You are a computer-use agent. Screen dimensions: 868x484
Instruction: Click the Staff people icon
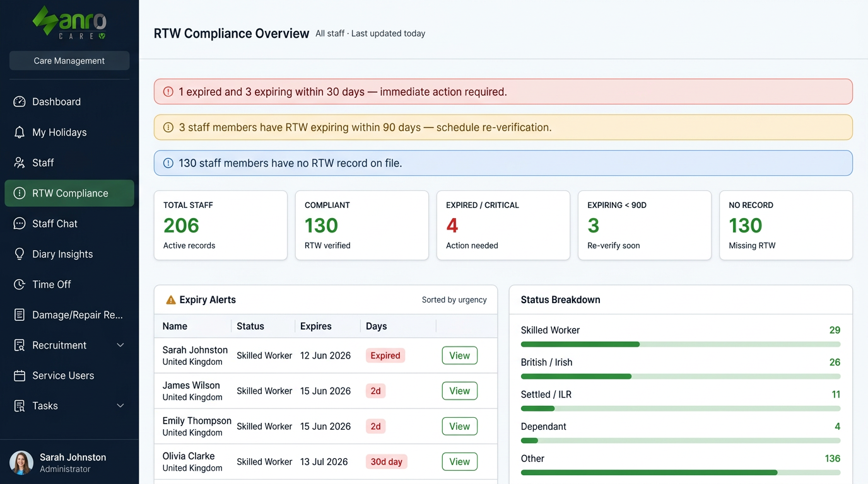[20, 163]
